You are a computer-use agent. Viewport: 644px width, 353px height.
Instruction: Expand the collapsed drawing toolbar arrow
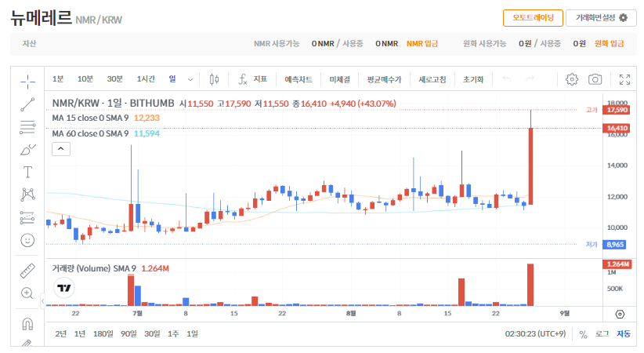(42, 301)
